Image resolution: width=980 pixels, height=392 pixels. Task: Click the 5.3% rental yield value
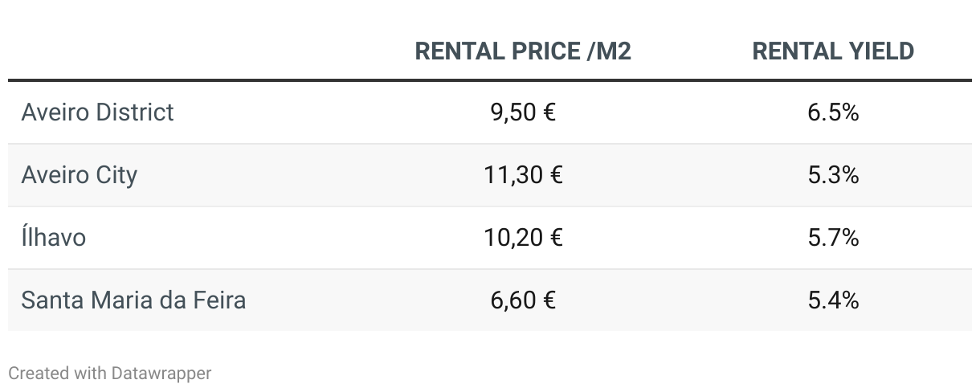coord(833,175)
